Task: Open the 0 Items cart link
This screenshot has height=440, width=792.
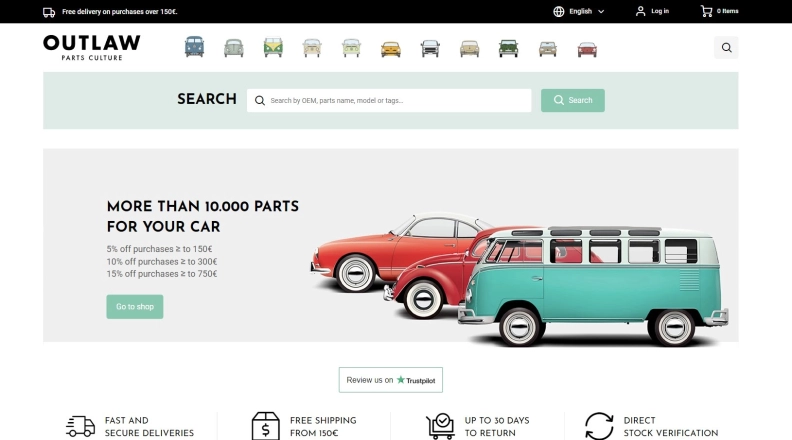Action: 727,11
